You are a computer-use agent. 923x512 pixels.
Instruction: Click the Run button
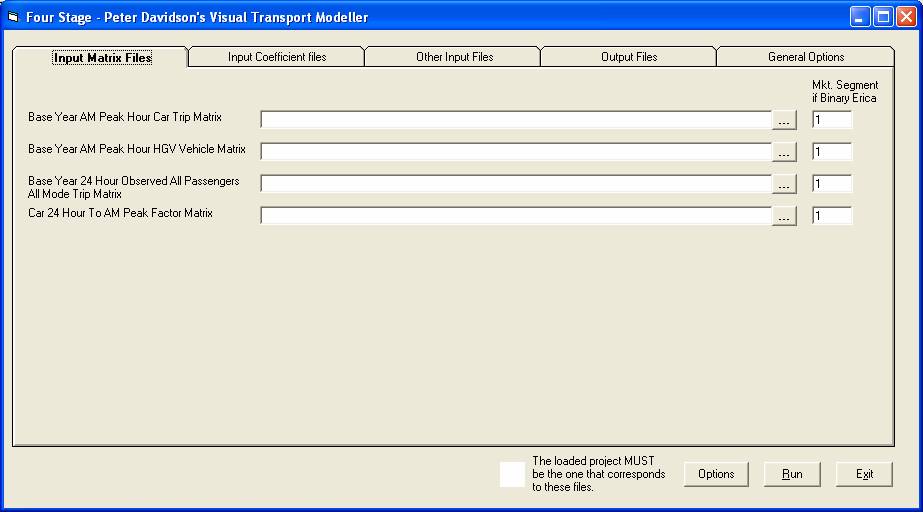(x=792, y=474)
